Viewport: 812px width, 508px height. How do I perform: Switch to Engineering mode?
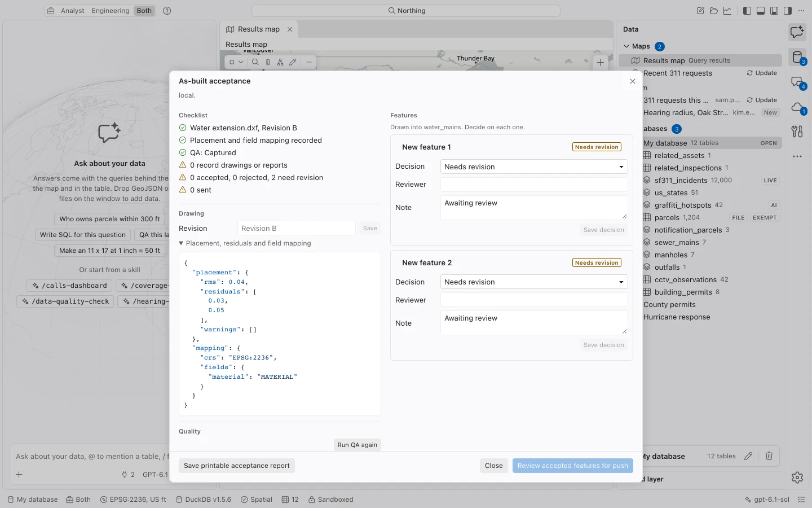111,11
